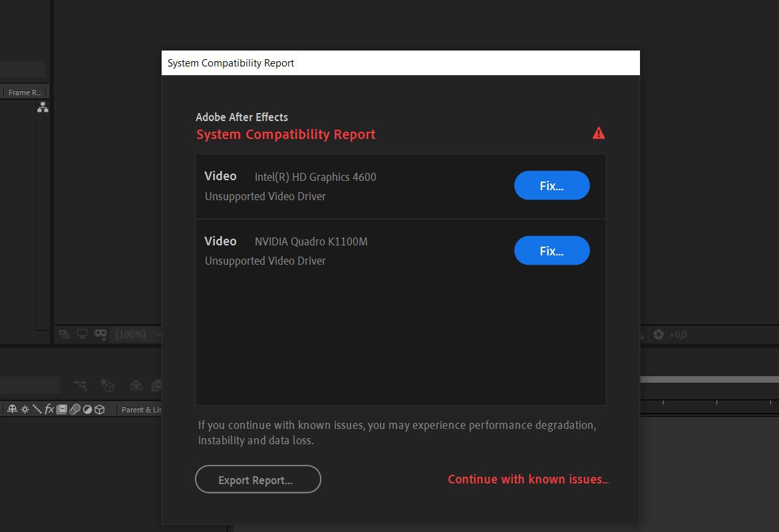Image resolution: width=779 pixels, height=532 pixels.
Task: Toggle mask and shape path visibility icon
Action: point(100,334)
